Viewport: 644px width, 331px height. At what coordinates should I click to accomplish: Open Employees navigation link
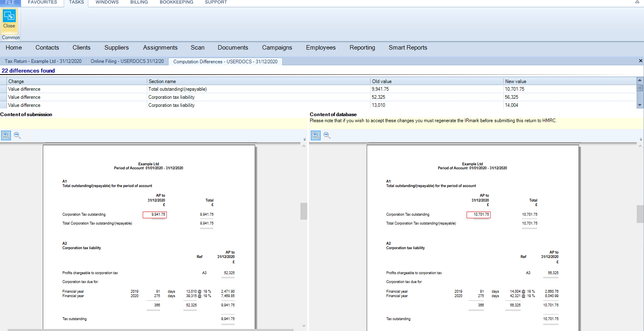pyautogui.click(x=321, y=48)
